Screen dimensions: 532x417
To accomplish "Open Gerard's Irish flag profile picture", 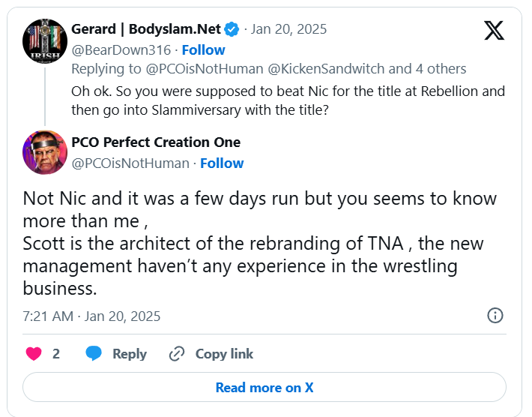I will (x=45, y=42).
